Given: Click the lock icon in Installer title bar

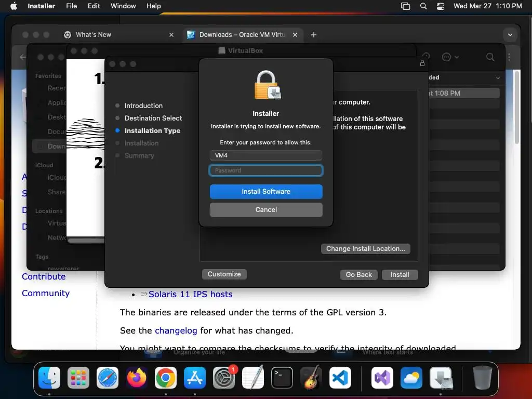Looking at the screenshot, I should [422, 63].
